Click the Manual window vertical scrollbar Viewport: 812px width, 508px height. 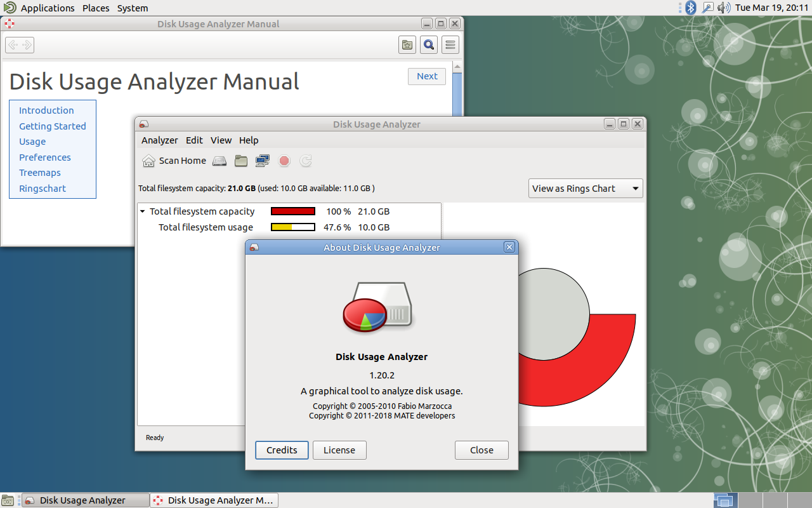point(457,89)
